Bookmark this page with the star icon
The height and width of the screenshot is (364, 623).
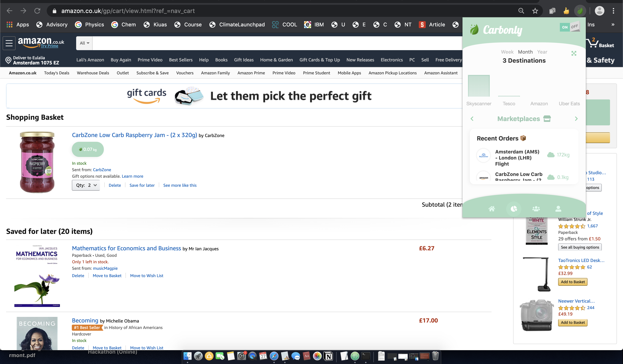pyautogui.click(x=535, y=11)
